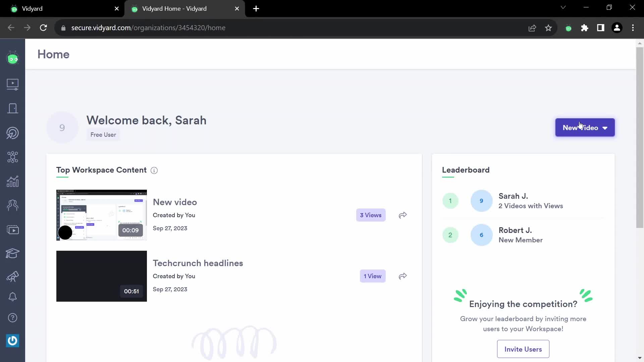Open a new browser tab
The width and height of the screenshot is (644, 362).
[256, 9]
